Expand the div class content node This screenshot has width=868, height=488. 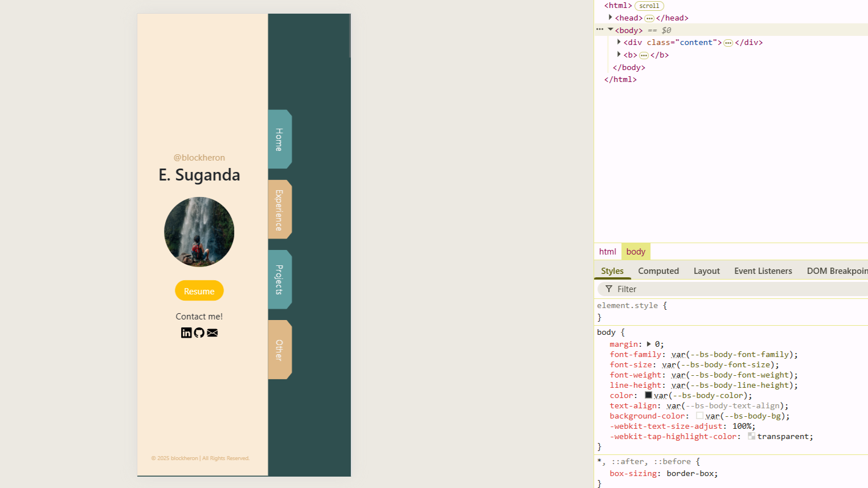point(619,42)
